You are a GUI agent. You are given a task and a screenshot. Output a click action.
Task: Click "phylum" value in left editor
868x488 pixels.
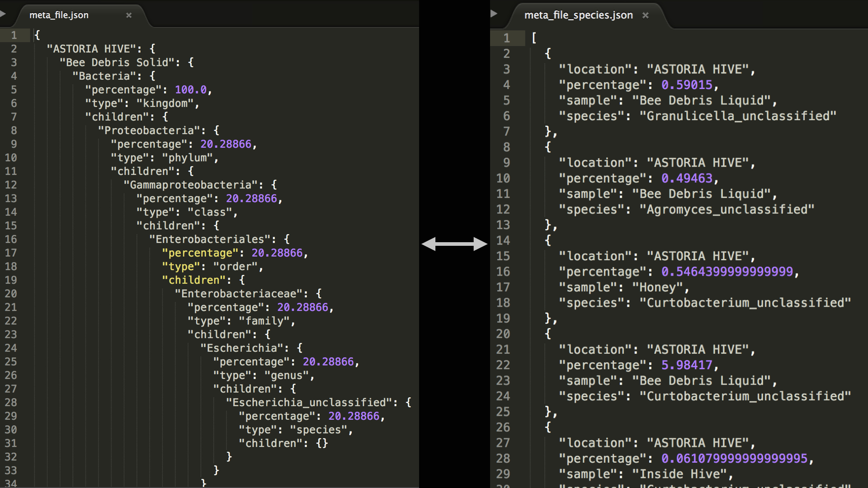coord(188,158)
